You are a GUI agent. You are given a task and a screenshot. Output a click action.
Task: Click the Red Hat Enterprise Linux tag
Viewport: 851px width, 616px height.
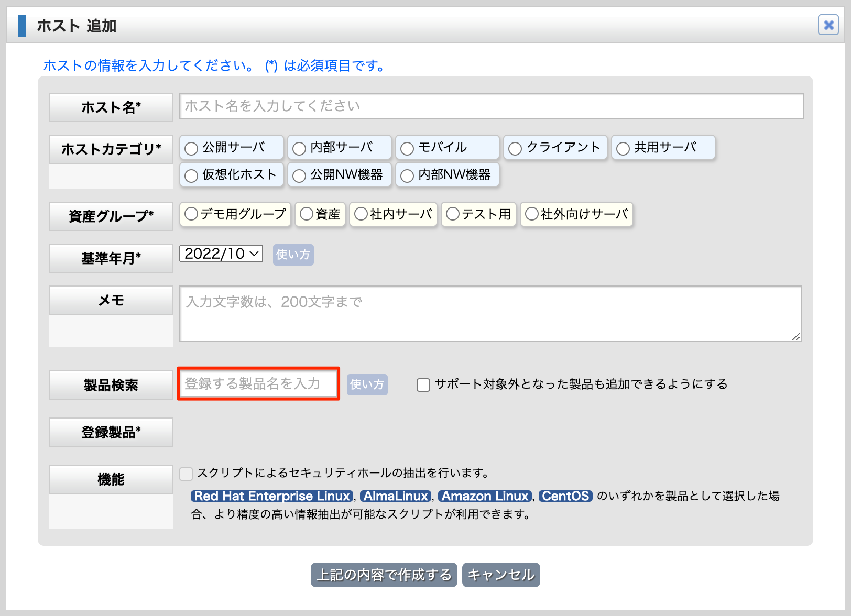click(x=272, y=496)
